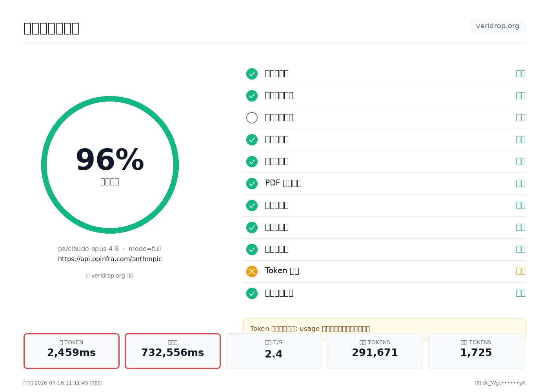This screenshot has height=392, width=549.
Task: Select the 291,671 TOKENS stat card
Action: (x=375, y=351)
